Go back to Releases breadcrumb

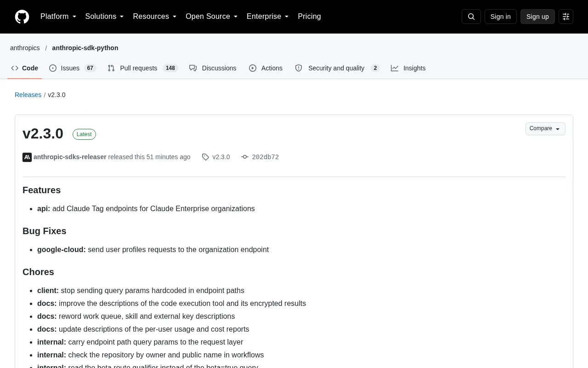pyautogui.click(x=28, y=95)
